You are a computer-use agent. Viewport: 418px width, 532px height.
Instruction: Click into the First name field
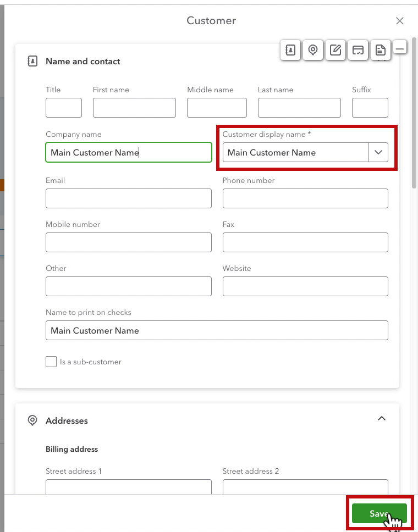coord(134,108)
